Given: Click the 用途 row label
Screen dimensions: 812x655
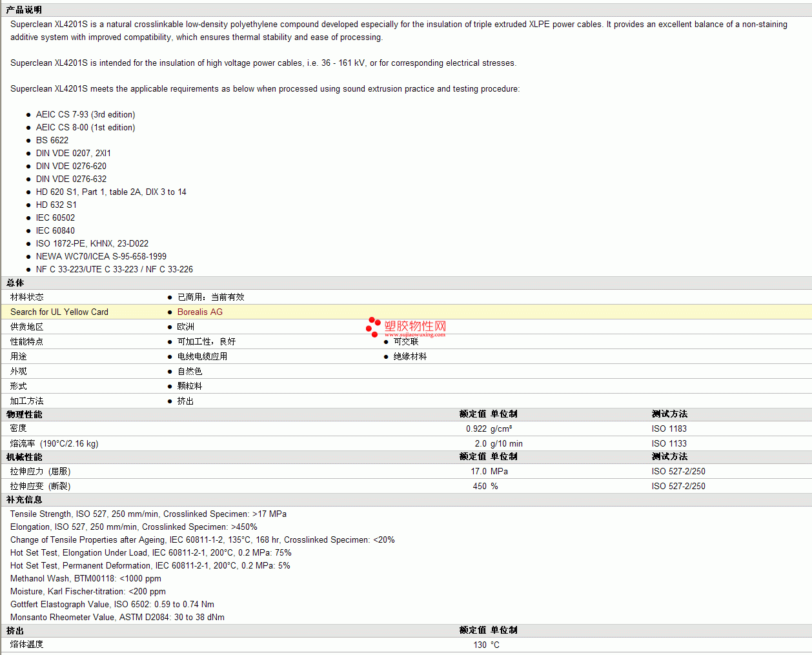Looking at the screenshot, I should [19, 356].
